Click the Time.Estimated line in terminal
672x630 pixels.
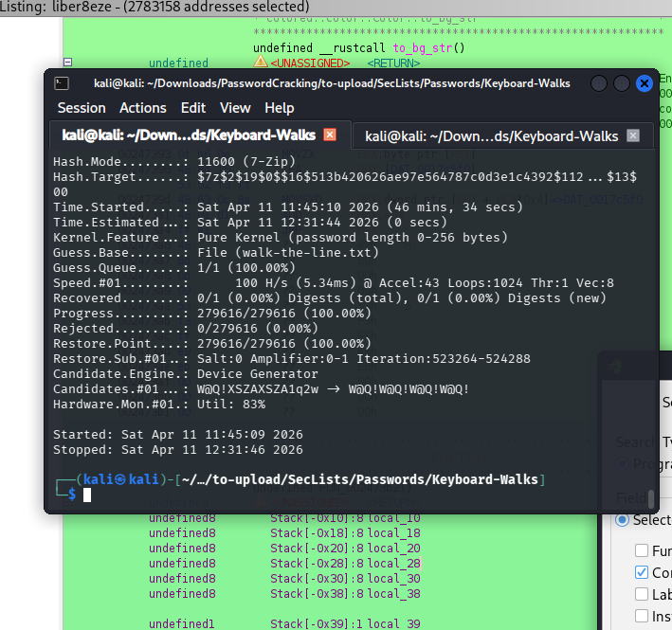[x=250, y=223]
